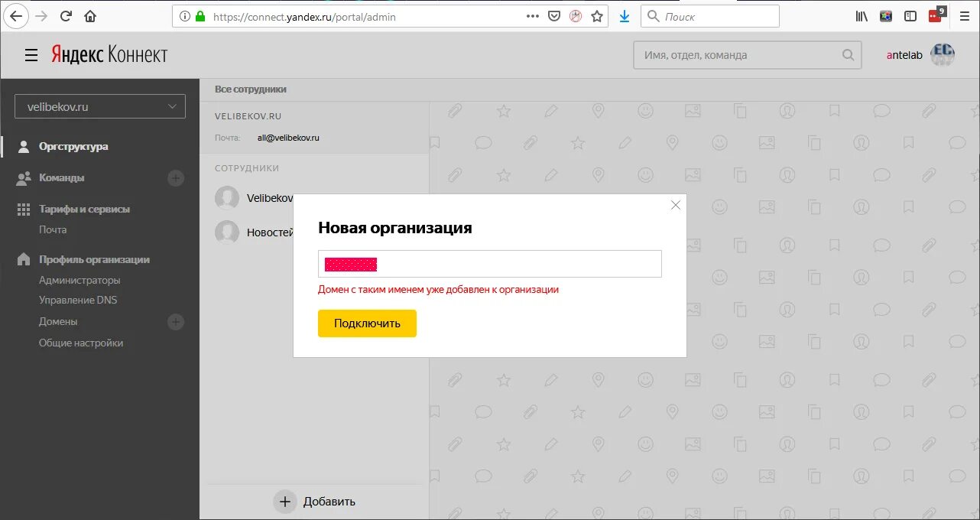This screenshot has width=980, height=520.
Task: Click the colorful extension icon in browser toolbar
Action: (886, 16)
